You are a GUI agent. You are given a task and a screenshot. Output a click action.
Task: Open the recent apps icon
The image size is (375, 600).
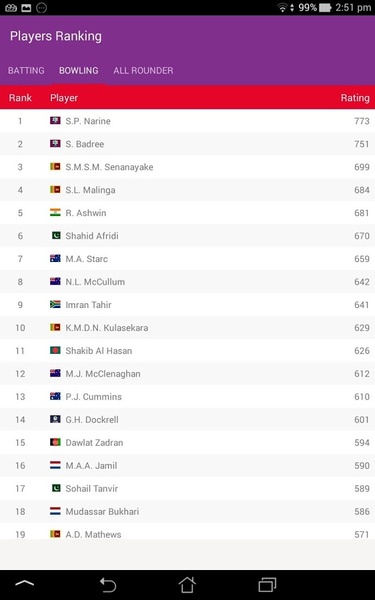click(267, 584)
